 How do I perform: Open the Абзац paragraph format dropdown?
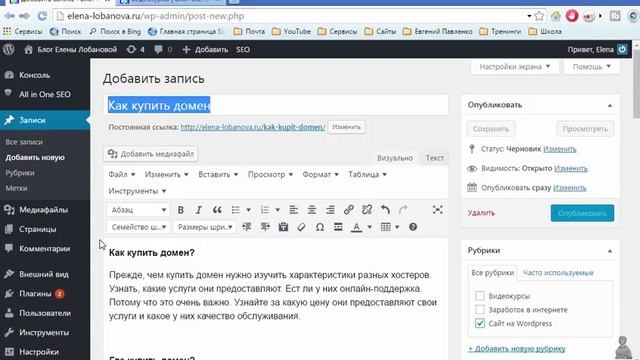[x=138, y=210]
